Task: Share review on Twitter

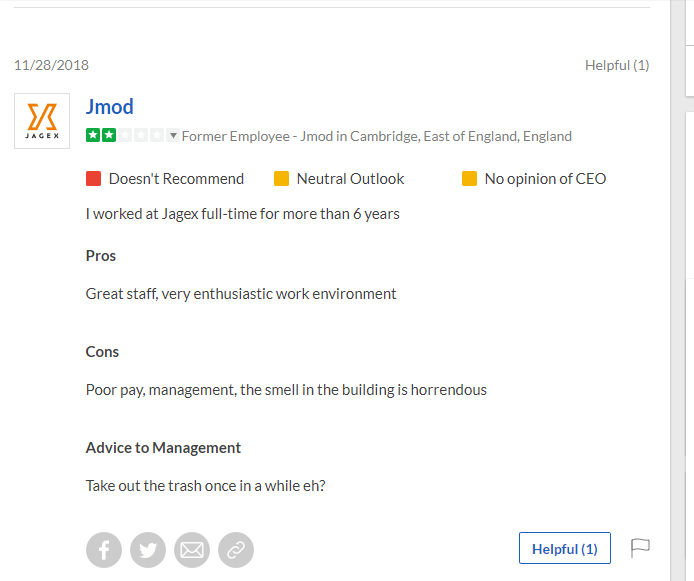Action: (148, 549)
